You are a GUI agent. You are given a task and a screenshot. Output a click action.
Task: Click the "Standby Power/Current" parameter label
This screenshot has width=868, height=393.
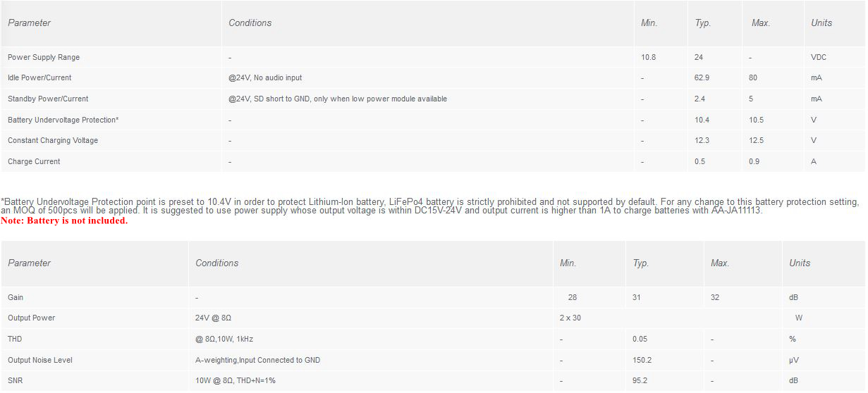(48, 99)
